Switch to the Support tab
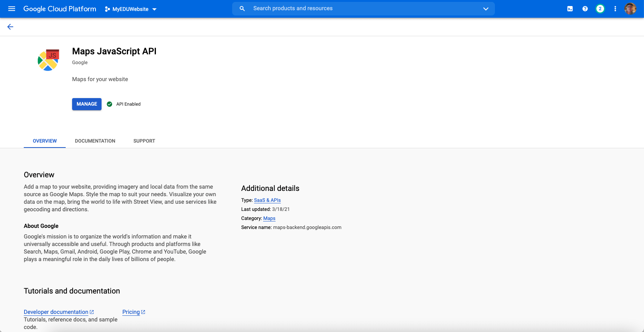This screenshot has height=332, width=644. [144, 141]
